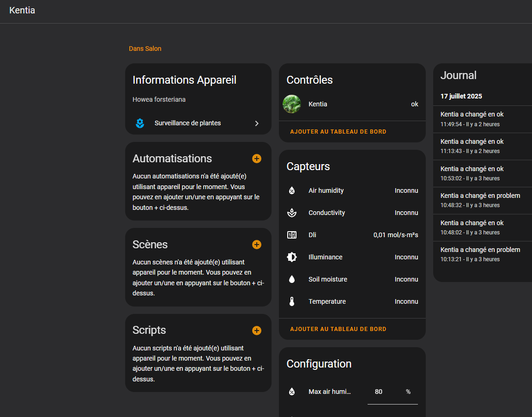
Task: Select journal entry at 10:48:02
Action: click(483, 227)
